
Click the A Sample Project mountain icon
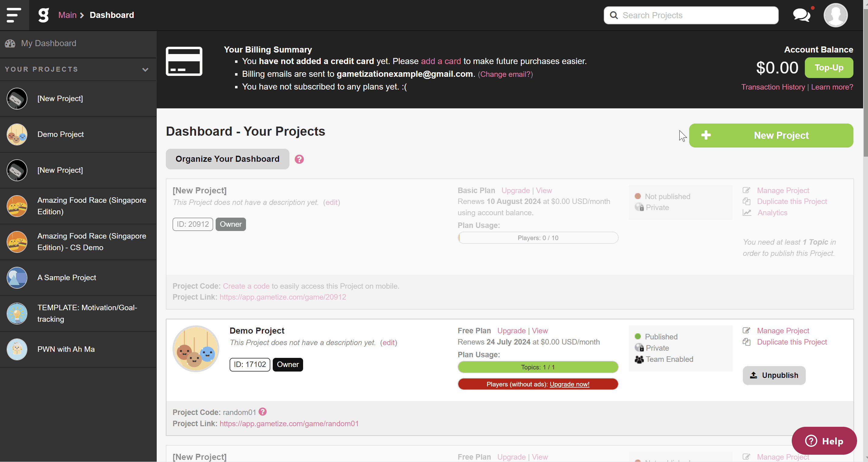tap(17, 277)
